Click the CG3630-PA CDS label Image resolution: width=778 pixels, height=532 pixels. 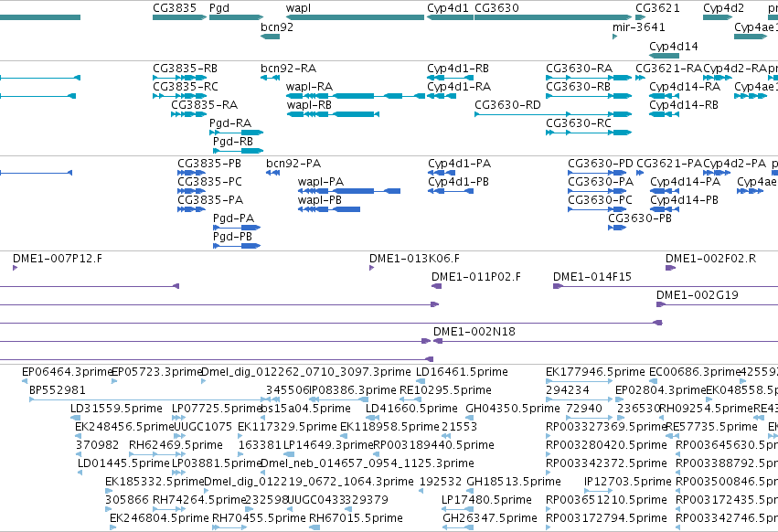601,182
